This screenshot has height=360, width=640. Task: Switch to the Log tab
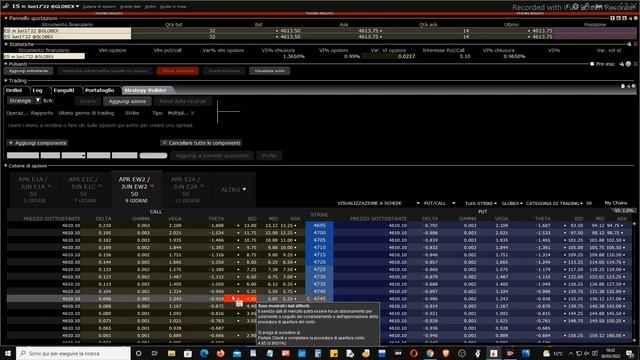[x=38, y=90]
